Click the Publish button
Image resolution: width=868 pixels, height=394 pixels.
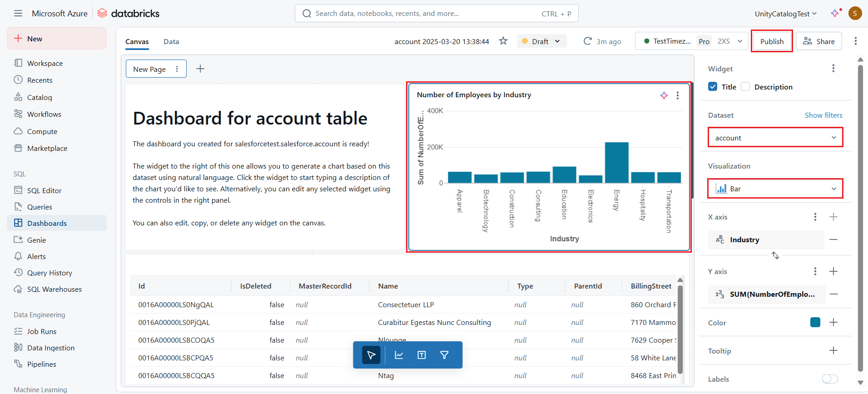tap(772, 41)
